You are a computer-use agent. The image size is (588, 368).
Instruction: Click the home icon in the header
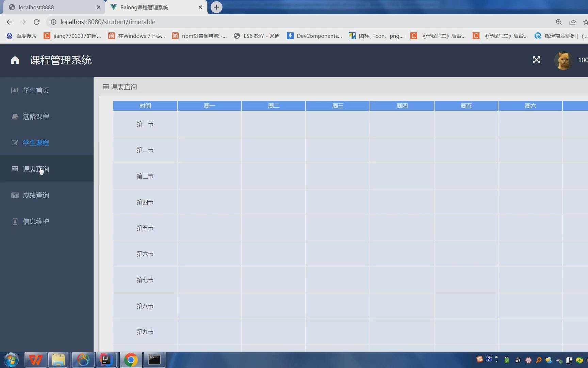(15, 60)
